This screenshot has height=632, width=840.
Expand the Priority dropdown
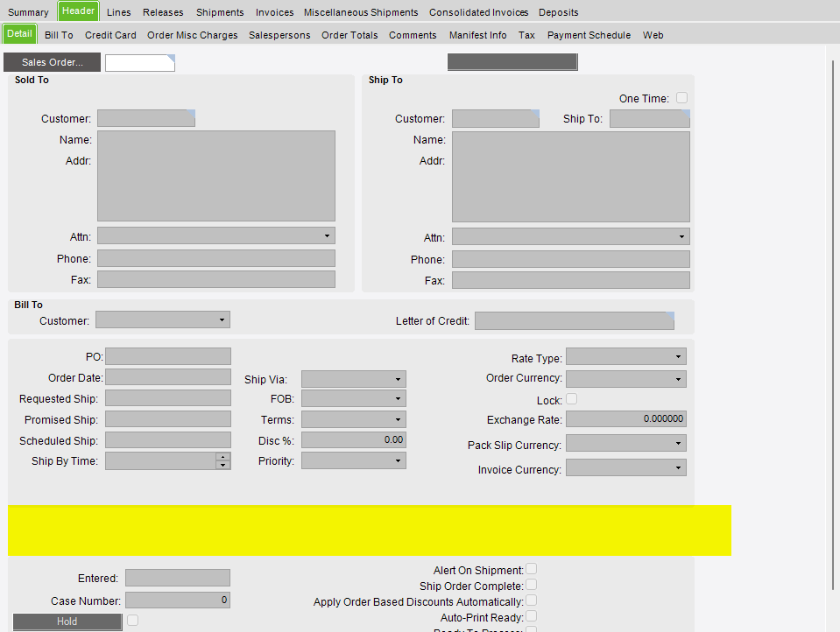click(398, 460)
